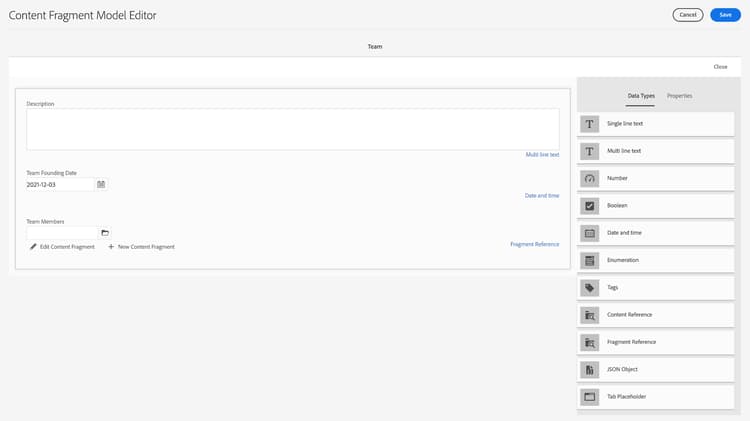Click the Team Founding Date input field
The image size is (750, 421).
click(x=60, y=185)
